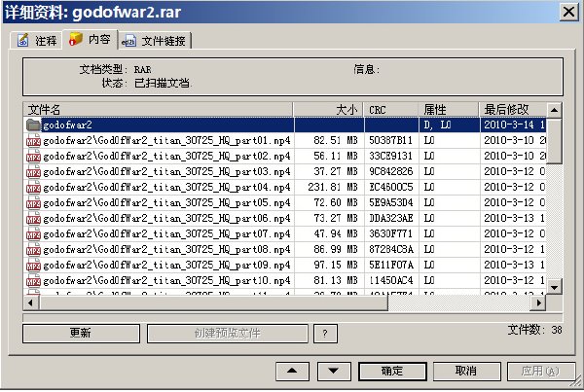Viewport: 584px width, 392px height.
Task: Close the 详细资料 dialog window
Action: [x=568, y=12]
